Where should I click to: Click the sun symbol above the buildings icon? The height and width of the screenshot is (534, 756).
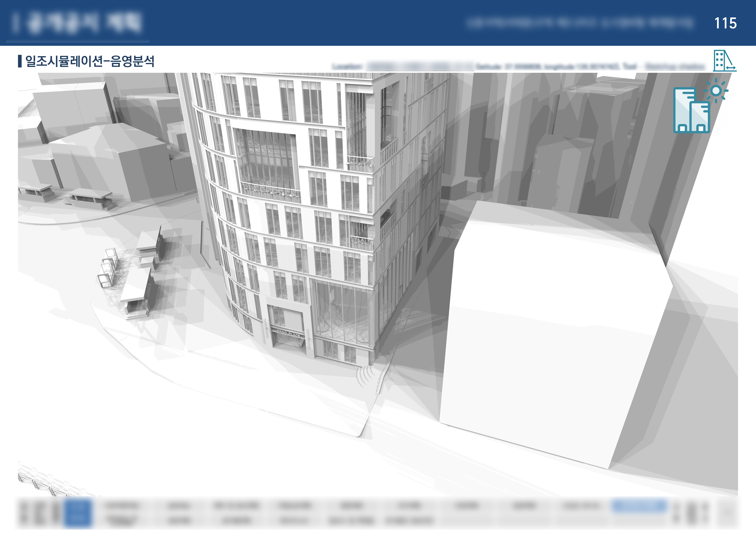(716, 90)
